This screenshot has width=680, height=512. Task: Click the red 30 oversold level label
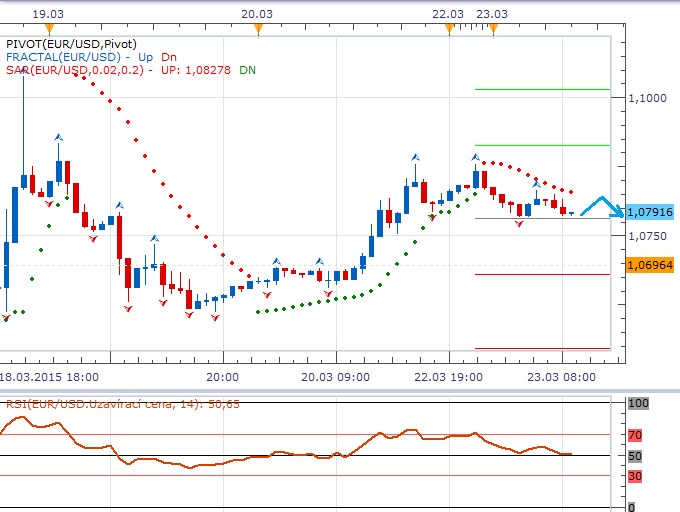(636, 476)
